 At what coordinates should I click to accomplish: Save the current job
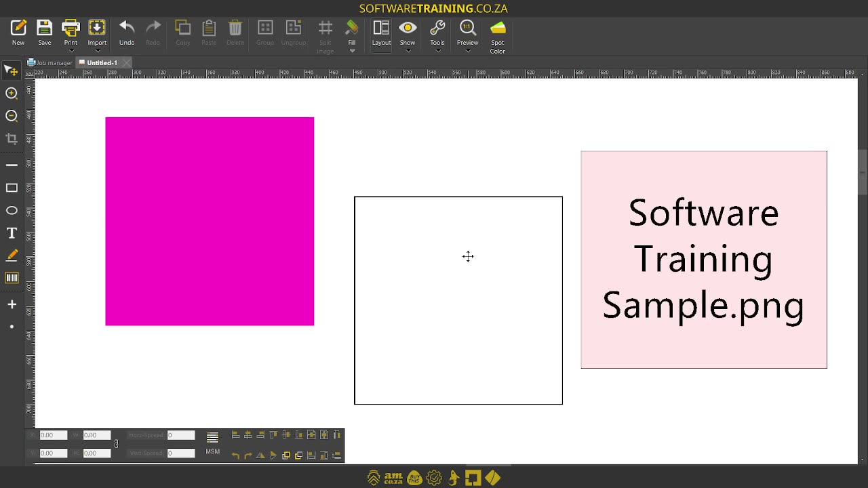(44, 32)
